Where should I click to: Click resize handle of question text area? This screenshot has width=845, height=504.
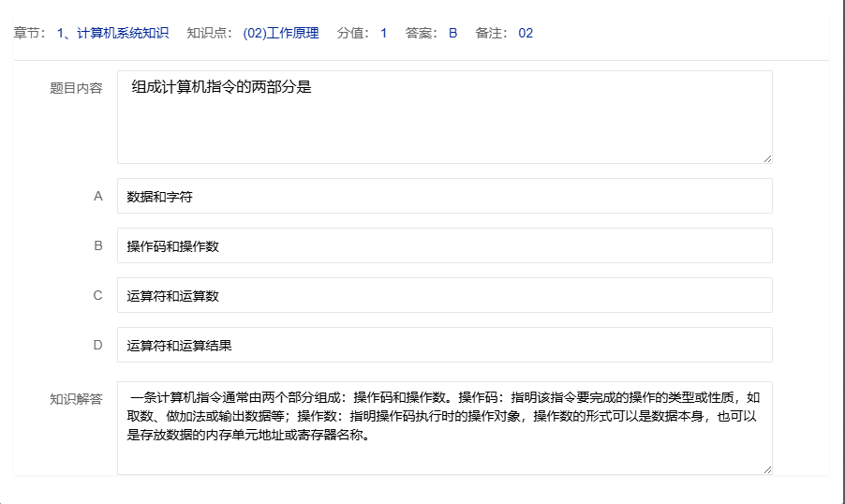767,158
